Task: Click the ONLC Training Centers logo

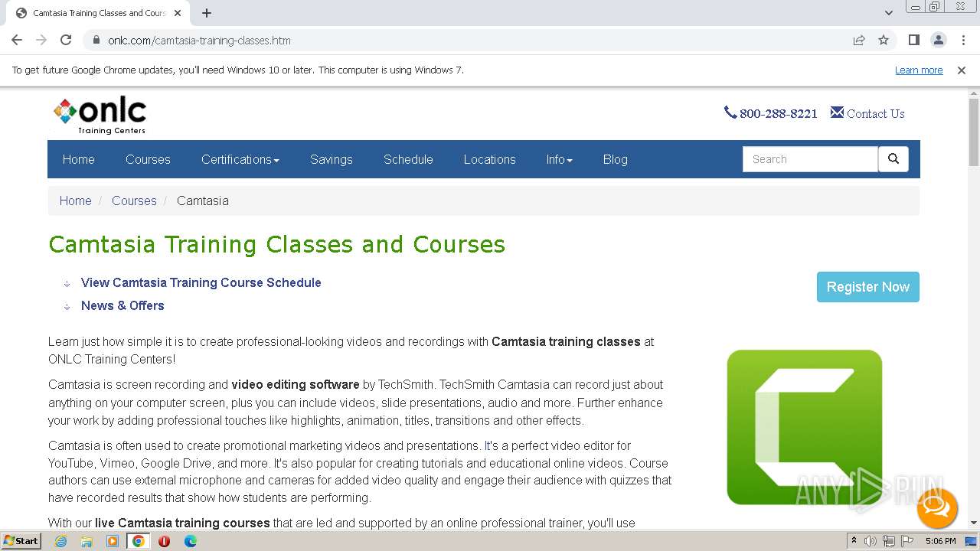Action: pos(100,116)
